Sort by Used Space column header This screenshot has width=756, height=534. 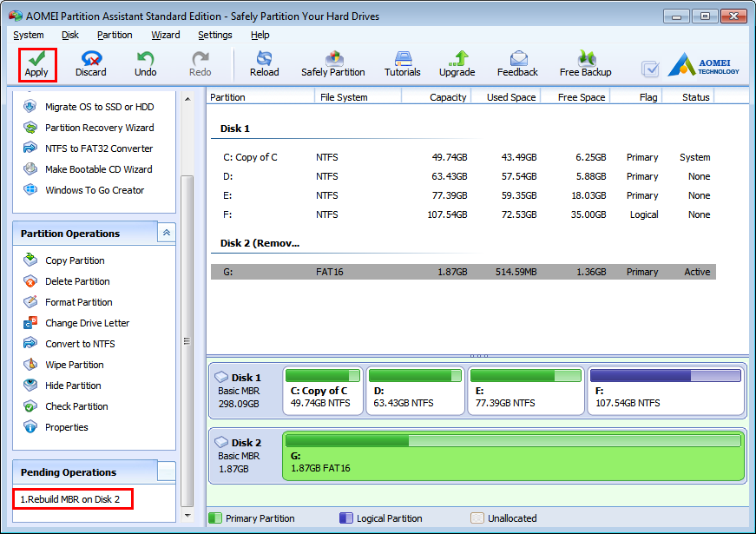[x=506, y=97]
